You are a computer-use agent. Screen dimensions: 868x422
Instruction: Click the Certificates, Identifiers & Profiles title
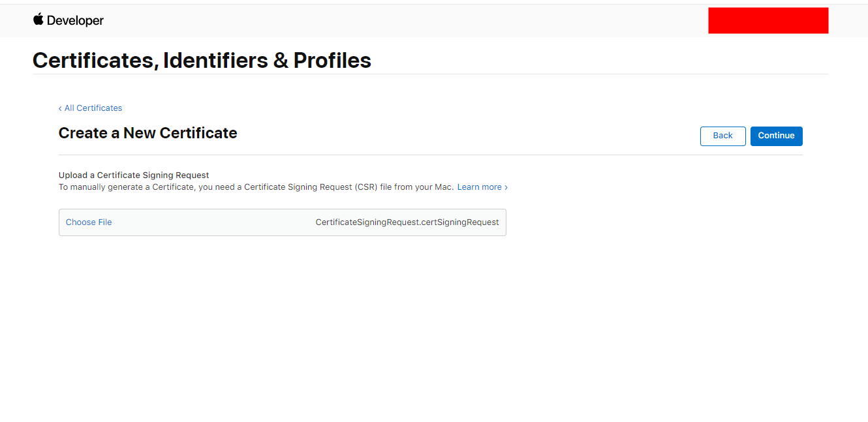(x=202, y=60)
